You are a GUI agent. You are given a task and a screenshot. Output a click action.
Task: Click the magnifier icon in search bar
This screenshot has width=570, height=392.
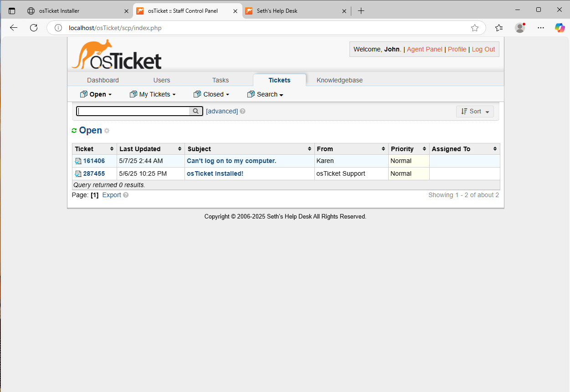point(196,111)
